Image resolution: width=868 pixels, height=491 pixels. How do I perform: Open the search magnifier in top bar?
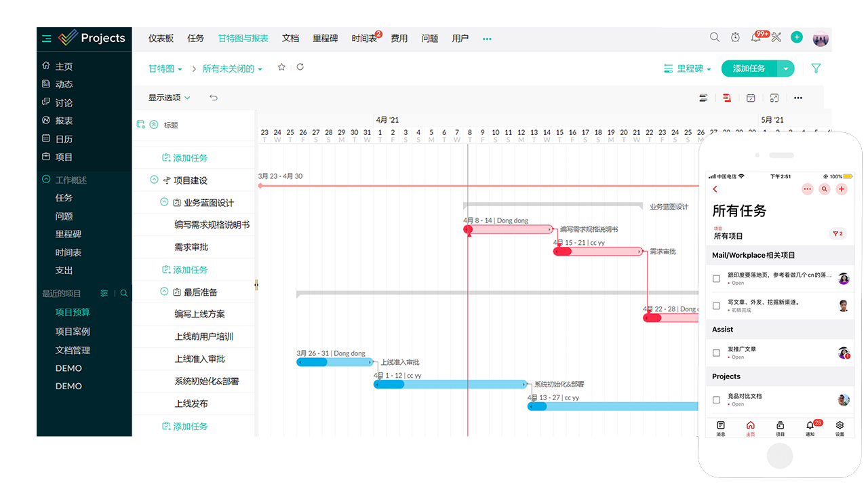point(715,37)
